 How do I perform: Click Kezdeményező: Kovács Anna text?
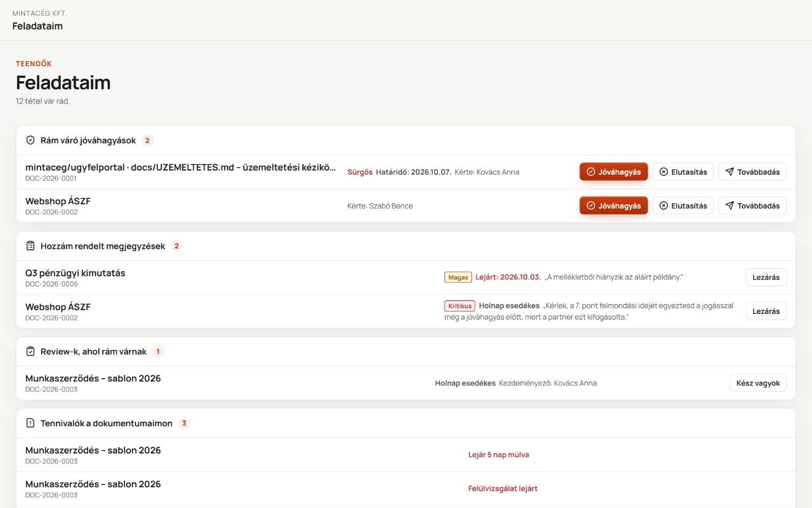tap(548, 383)
